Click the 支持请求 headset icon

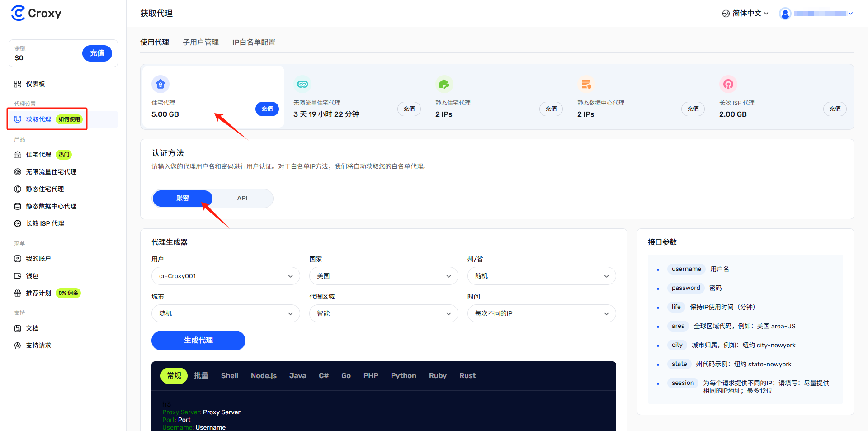18,346
